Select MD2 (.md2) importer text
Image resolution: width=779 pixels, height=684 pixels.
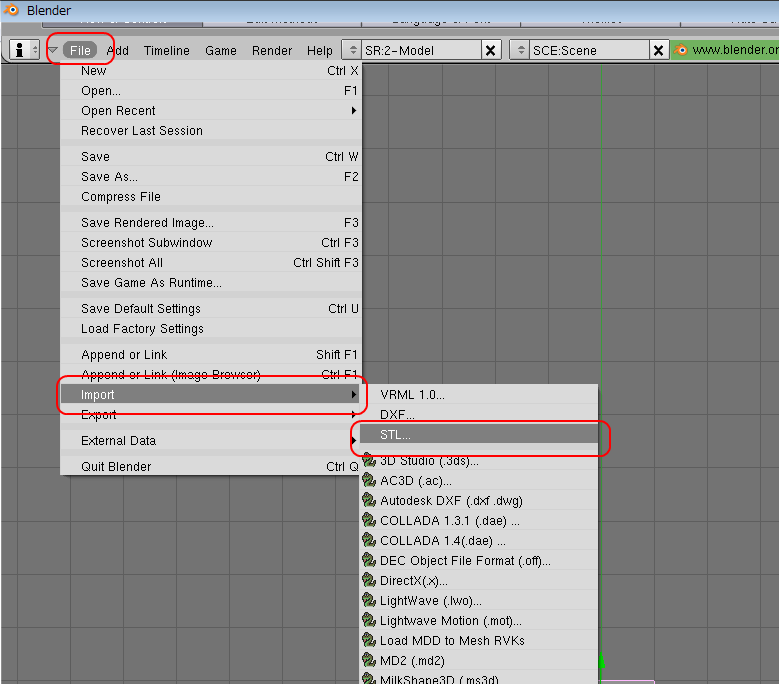(412, 661)
